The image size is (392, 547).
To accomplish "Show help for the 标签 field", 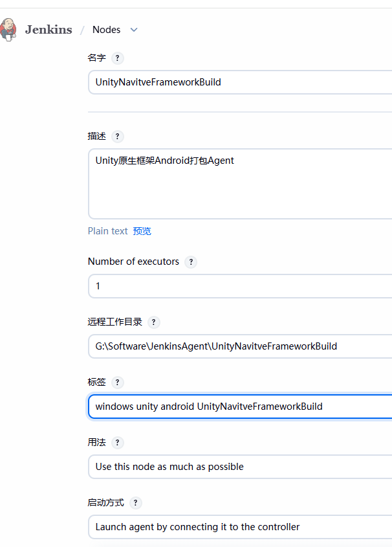I will pos(118,383).
